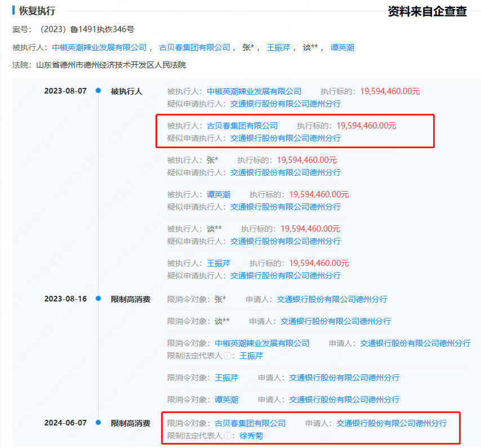
Task: Open 王振芹 link after 限制法定代表人
Action: [251, 356]
